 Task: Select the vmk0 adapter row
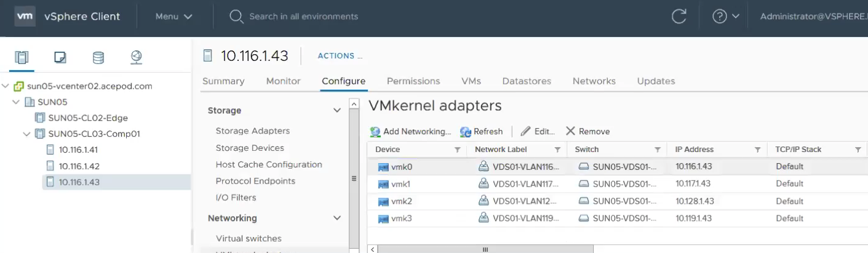pyautogui.click(x=617, y=167)
